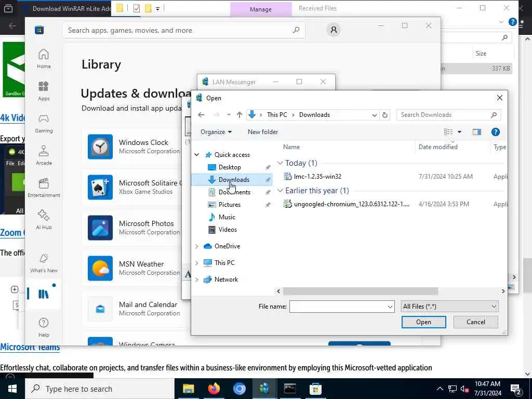The height and width of the screenshot is (399, 532).
Task: Click the Microsoft Photos app icon
Action: coord(100,228)
